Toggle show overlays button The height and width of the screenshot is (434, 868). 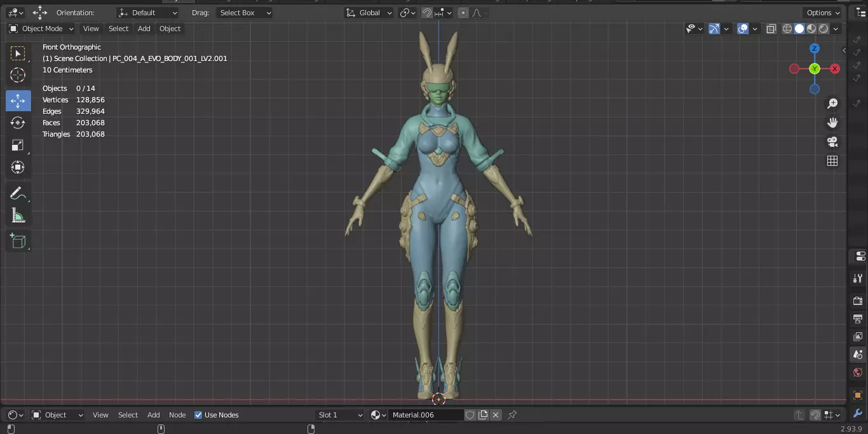point(743,29)
